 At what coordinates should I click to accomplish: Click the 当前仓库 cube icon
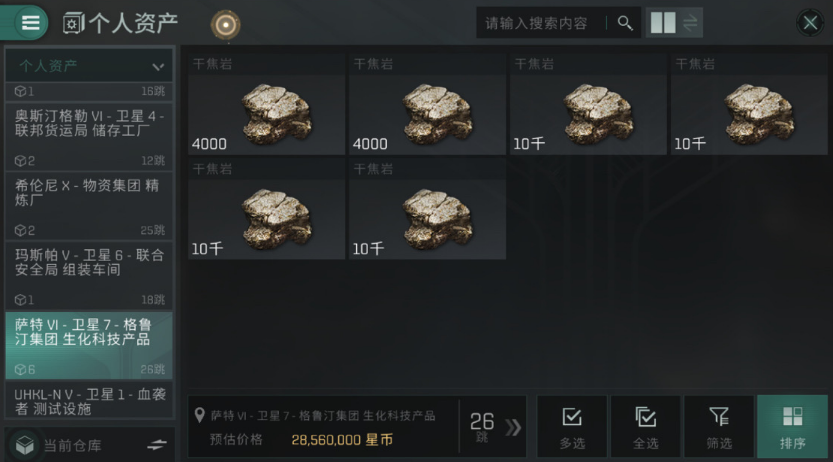(x=24, y=445)
